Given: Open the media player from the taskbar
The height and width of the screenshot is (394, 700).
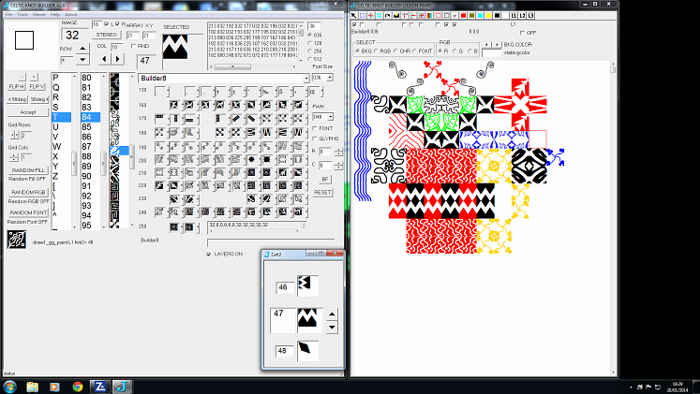Looking at the screenshot, I should click(x=54, y=387).
